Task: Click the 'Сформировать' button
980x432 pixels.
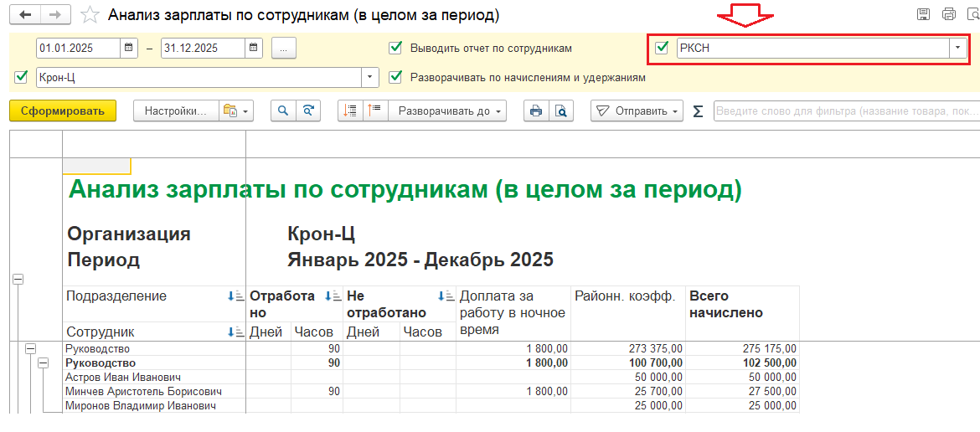Action: pyautogui.click(x=63, y=111)
